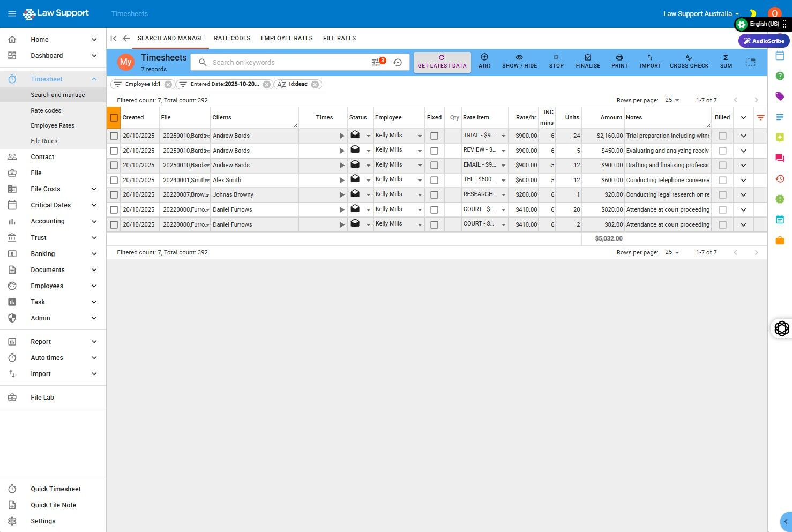This screenshot has height=532, width=792.
Task: Open the yellow-green sparkle note icon
Action: [780, 137]
